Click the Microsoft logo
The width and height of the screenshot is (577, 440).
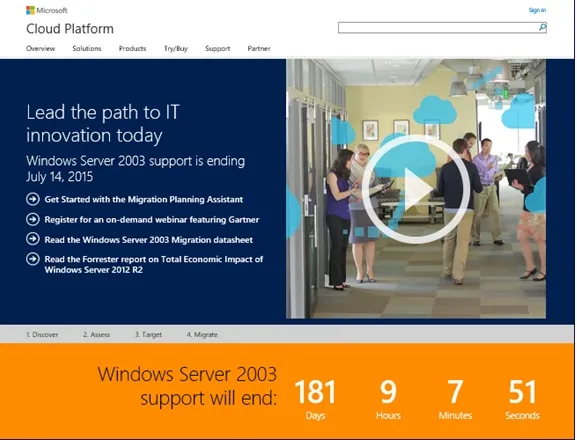coord(47,10)
